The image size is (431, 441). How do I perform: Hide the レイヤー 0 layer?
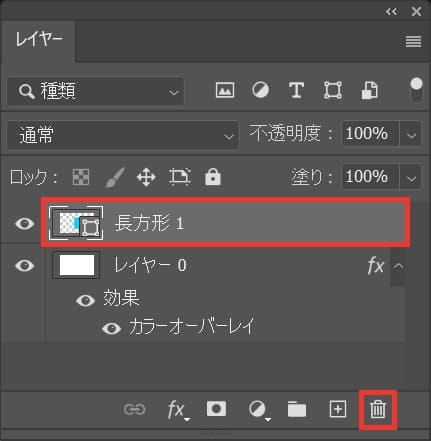(25, 266)
